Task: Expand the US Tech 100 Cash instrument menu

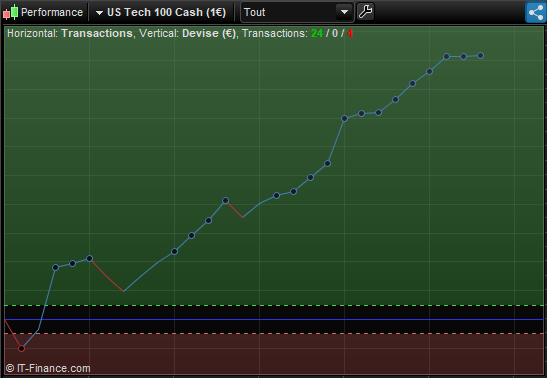Action: tap(161, 12)
